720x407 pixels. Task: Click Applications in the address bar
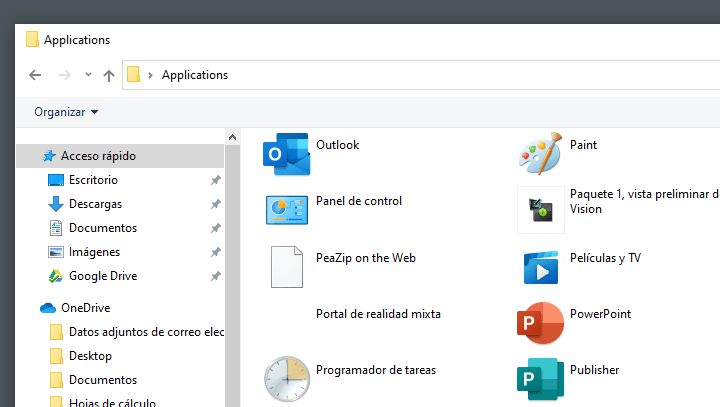click(x=195, y=75)
